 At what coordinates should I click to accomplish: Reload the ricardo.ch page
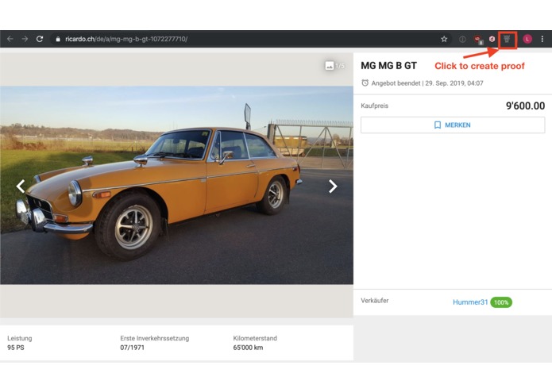tap(40, 39)
